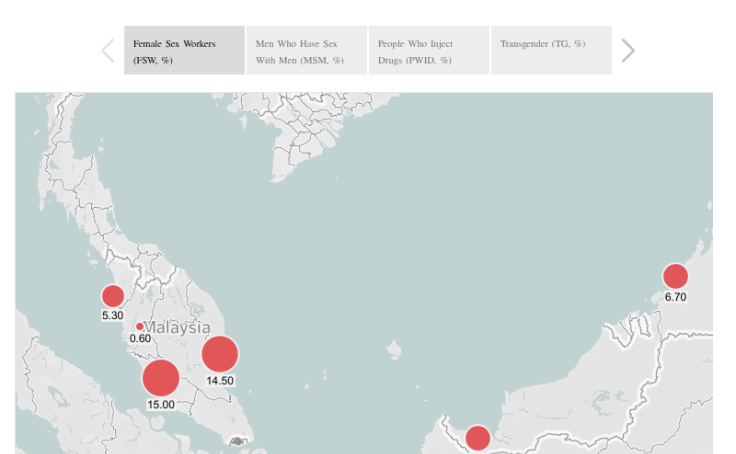Viewport: 736px width, 454px height.
Task: Switch to the Transgender (TG, %) tab
Action: [x=550, y=51]
